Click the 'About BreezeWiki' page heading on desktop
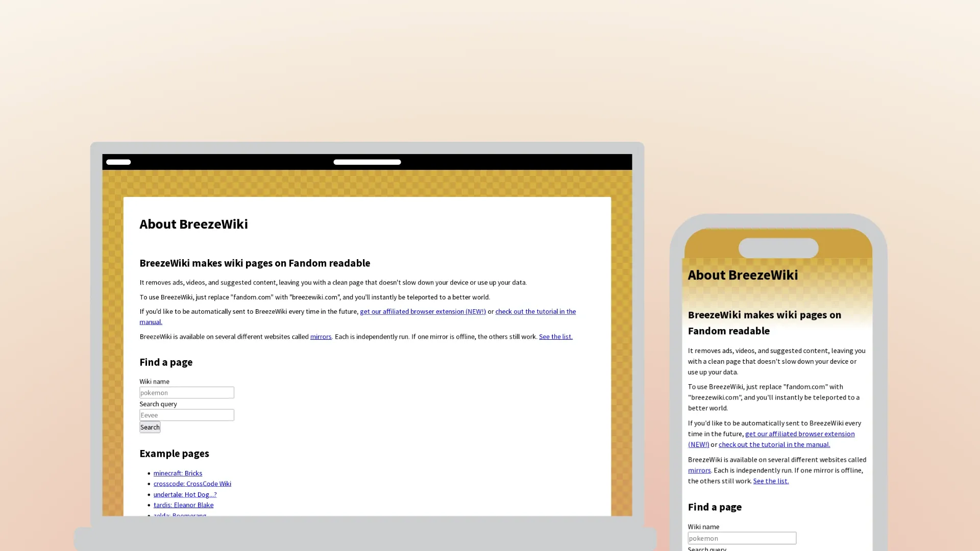The image size is (980, 551). 193,224
